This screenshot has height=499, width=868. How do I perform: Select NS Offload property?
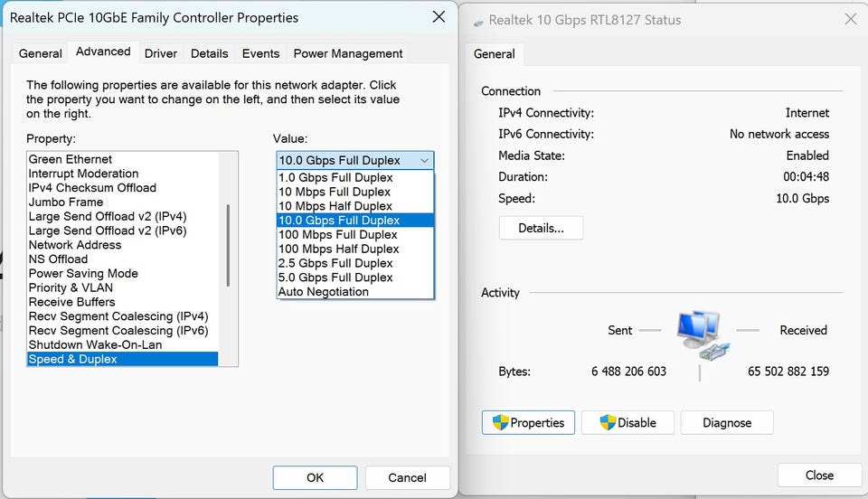click(122, 259)
